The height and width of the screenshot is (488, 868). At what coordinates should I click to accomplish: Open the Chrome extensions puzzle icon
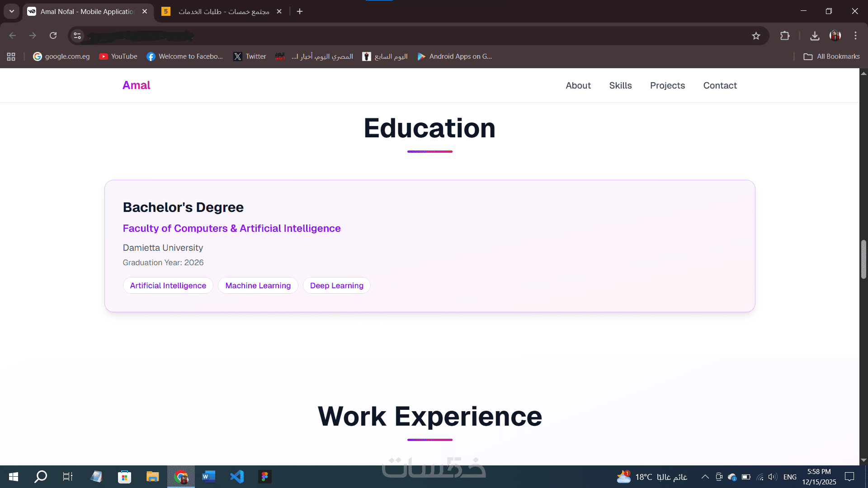click(x=785, y=36)
